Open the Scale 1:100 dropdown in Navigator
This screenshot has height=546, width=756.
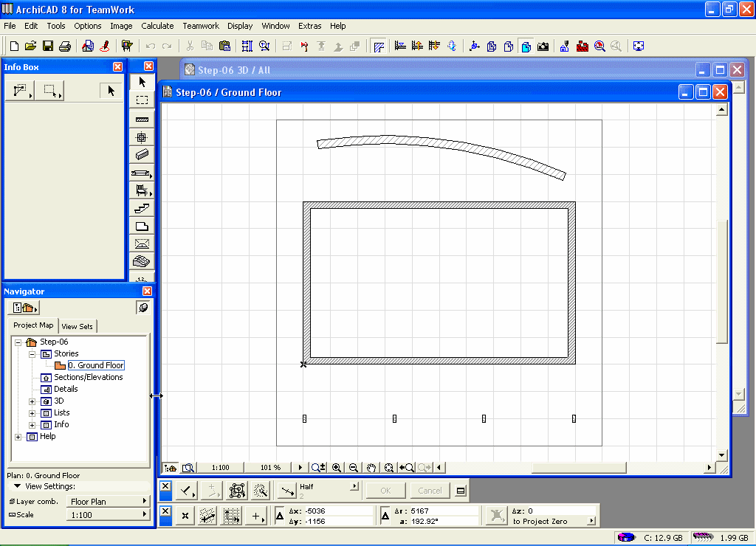coord(108,515)
